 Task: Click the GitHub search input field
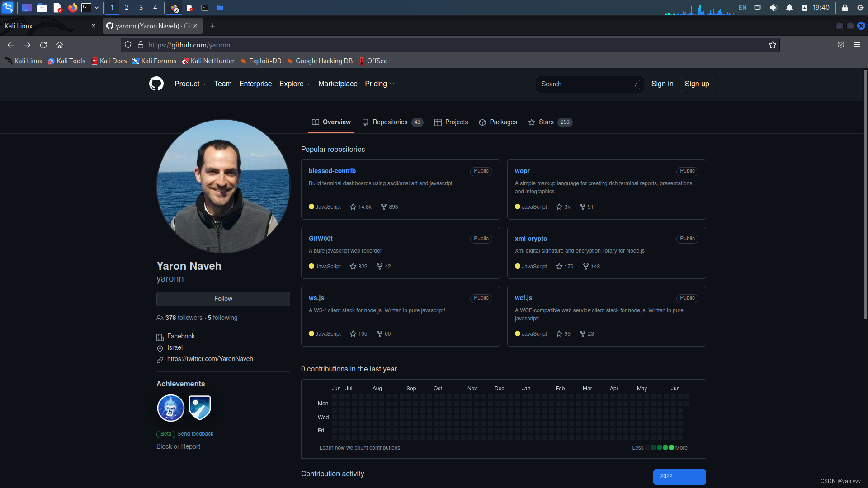point(590,84)
